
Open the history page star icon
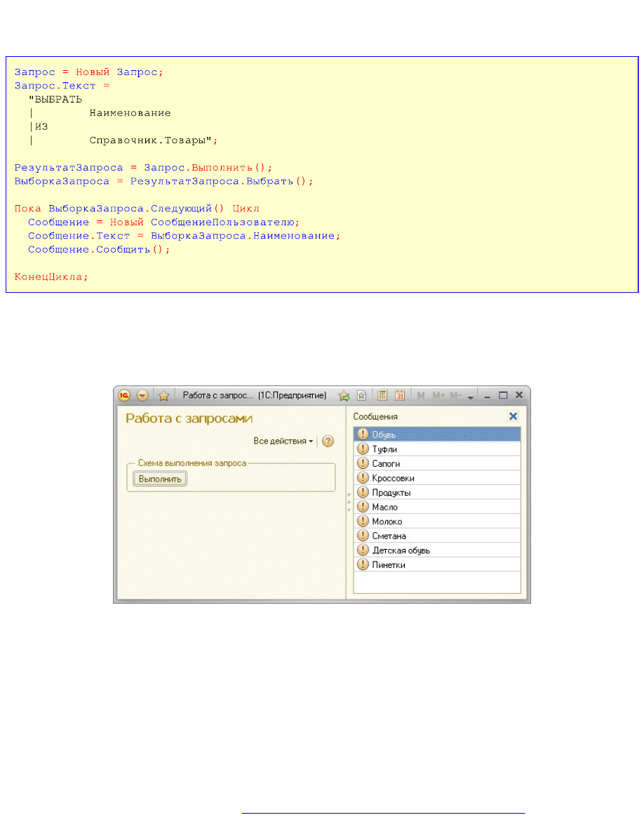(x=361, y=395)
